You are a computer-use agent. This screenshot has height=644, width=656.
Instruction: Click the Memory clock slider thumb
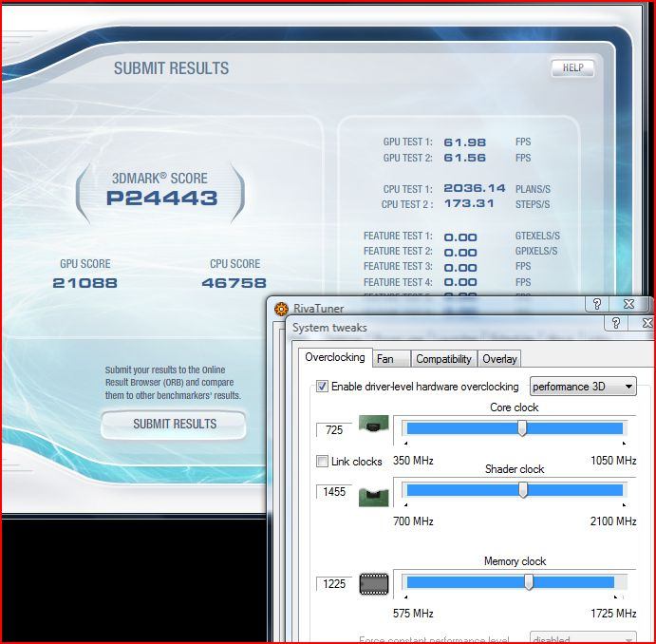(529, 582)
